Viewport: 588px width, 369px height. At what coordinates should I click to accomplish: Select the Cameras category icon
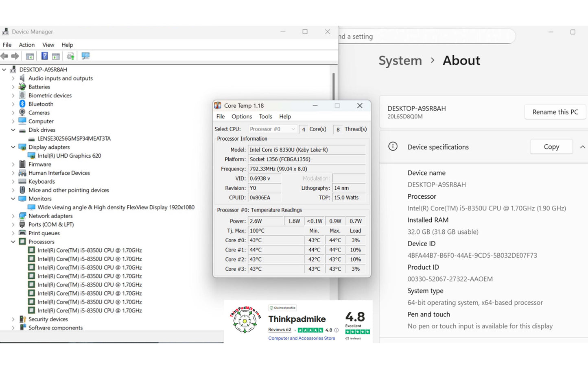[x=22, y=113]
